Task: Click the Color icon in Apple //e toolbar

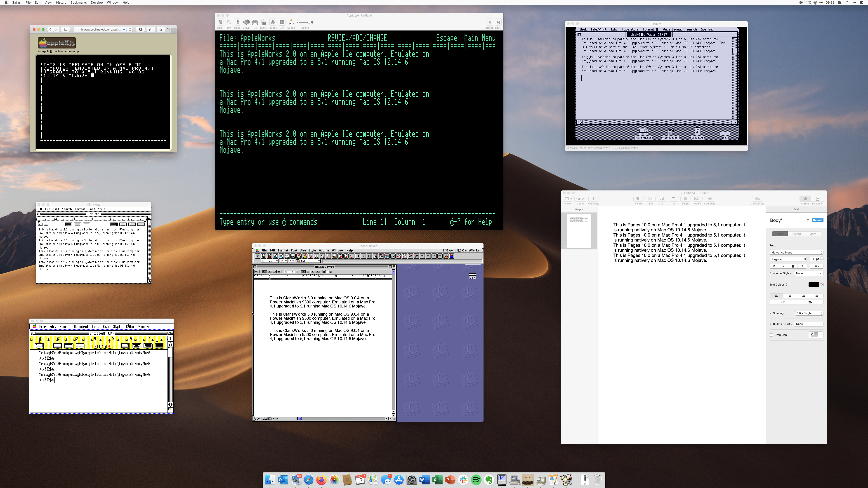Action: (220, 22)
